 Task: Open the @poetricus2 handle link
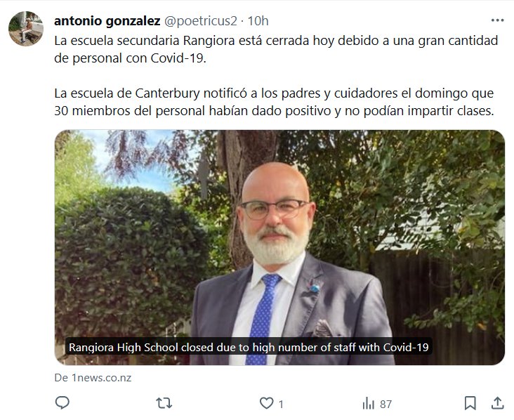200,21
